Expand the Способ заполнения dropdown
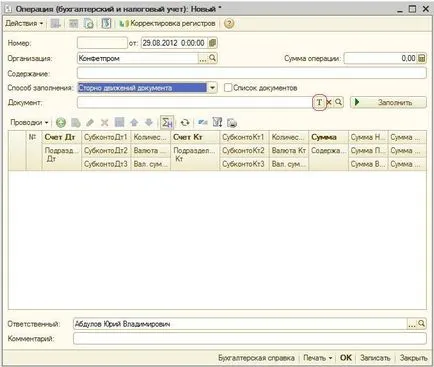This screenshot has height=367, width=434. pyautogui.click(x=212, y=88)
